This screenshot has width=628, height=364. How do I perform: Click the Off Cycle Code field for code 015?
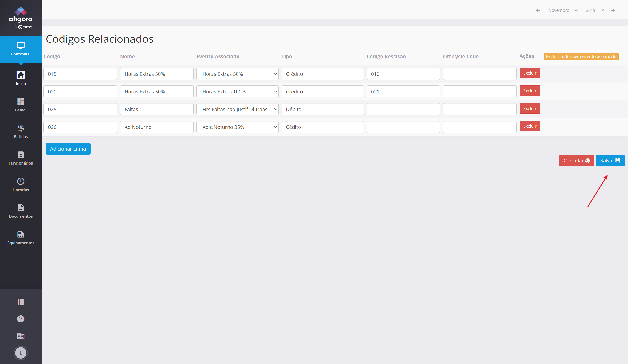[480, 74]
